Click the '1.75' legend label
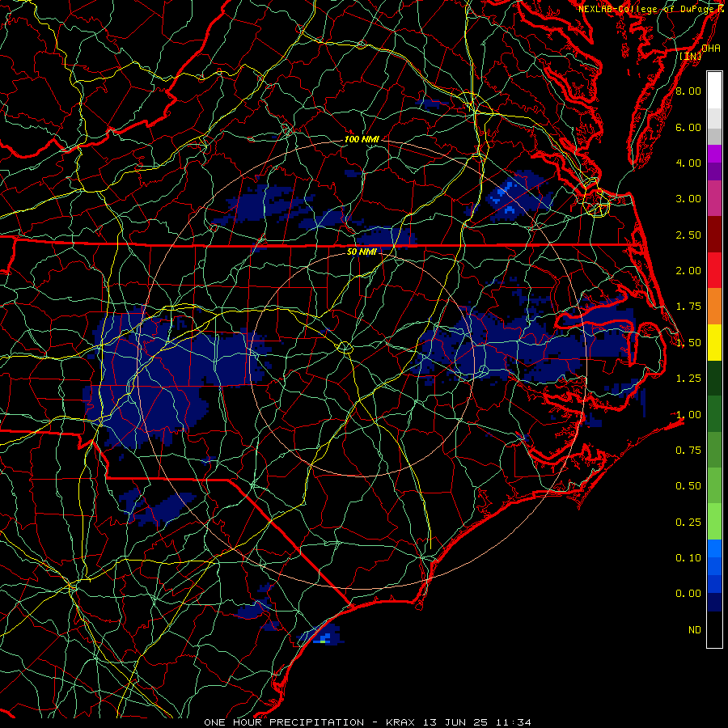Image resolution: width=728 pixels, height=728 pixels. pyautogui.click(x=688, y=307)
